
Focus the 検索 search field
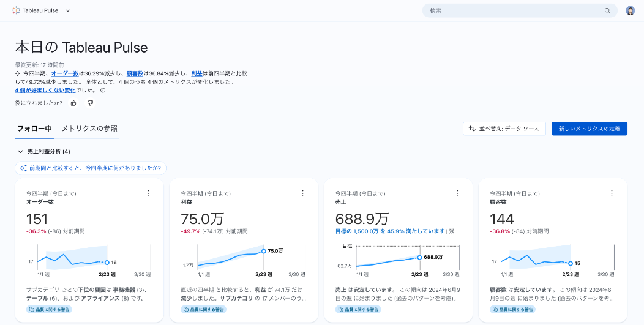[x=520, y=10]
